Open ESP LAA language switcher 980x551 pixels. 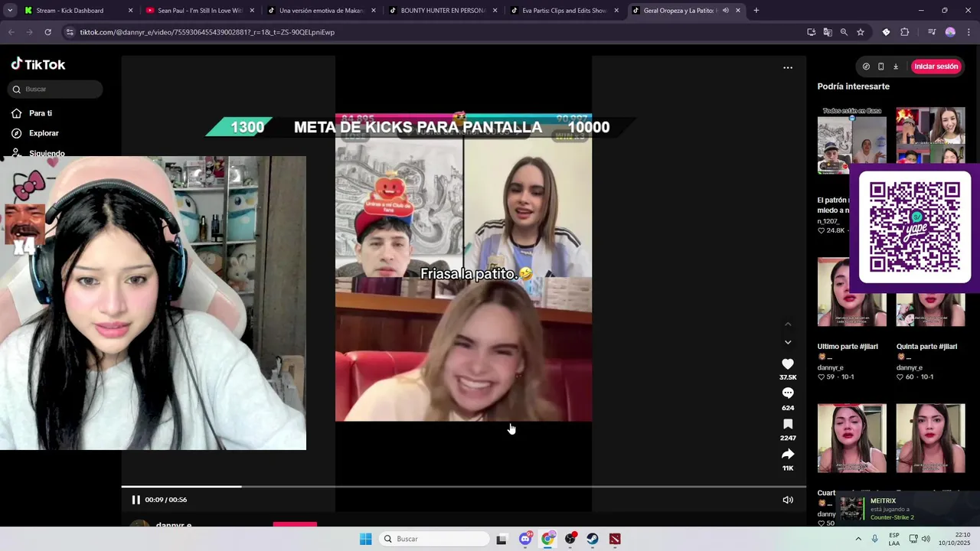894,539
